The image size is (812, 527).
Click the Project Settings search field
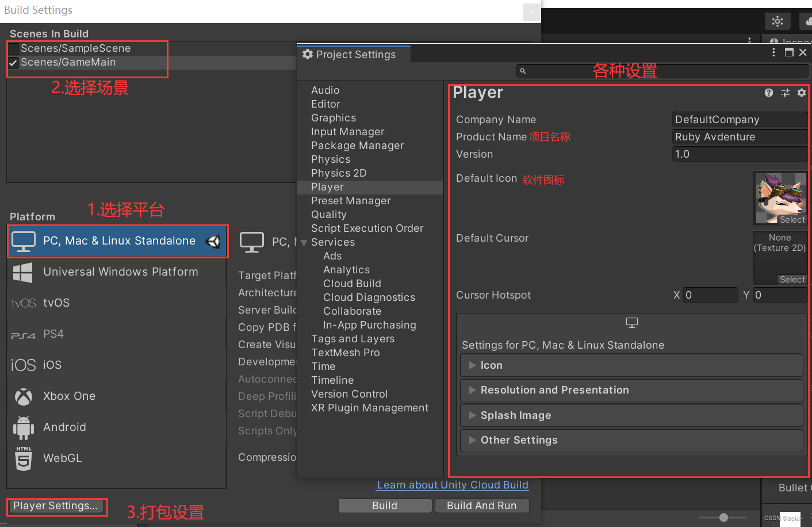(662, 71)
